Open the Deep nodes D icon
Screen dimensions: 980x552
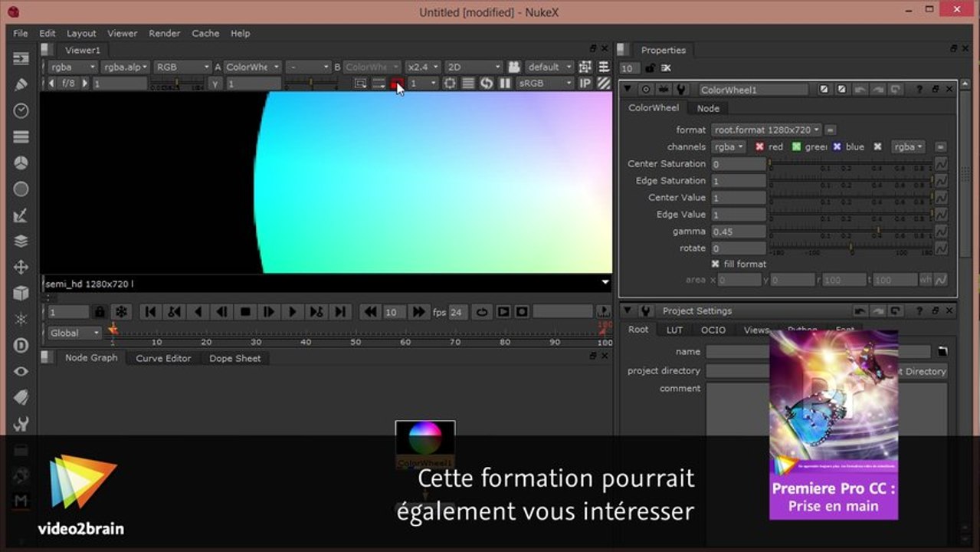(x=21, y=345)
